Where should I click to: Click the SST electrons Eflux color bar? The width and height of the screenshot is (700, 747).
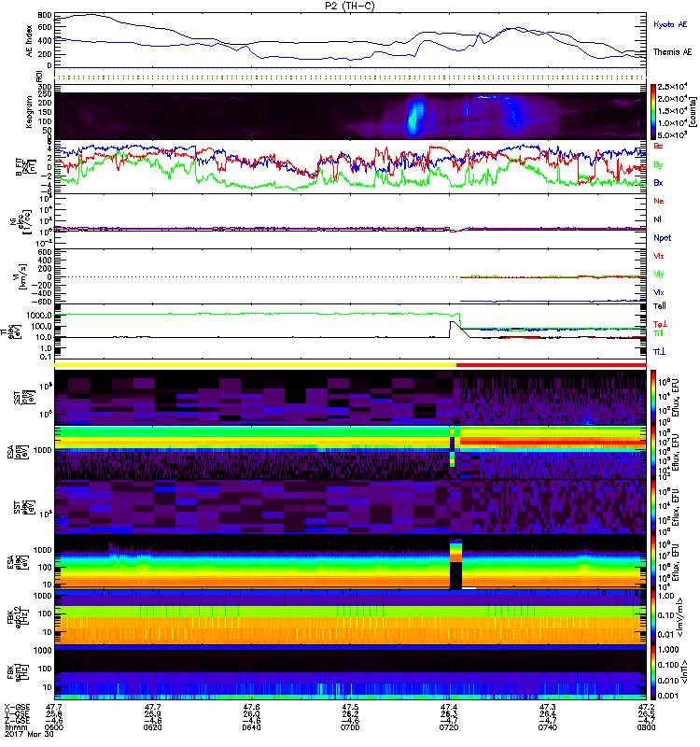click(652, 507)
